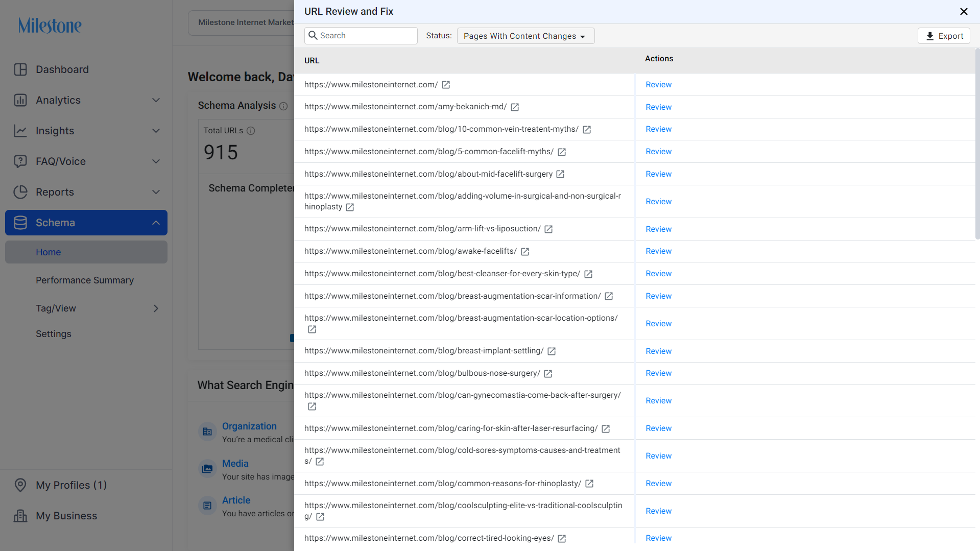
Task: Click the My Profiles location pin icon
Action: (20, 485)
